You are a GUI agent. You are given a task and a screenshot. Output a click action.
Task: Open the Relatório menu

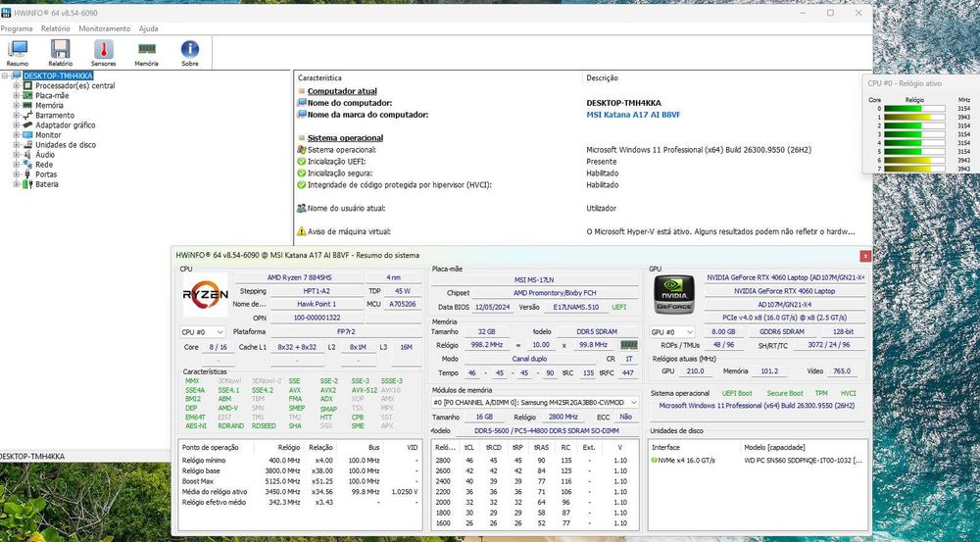(56, 28)
